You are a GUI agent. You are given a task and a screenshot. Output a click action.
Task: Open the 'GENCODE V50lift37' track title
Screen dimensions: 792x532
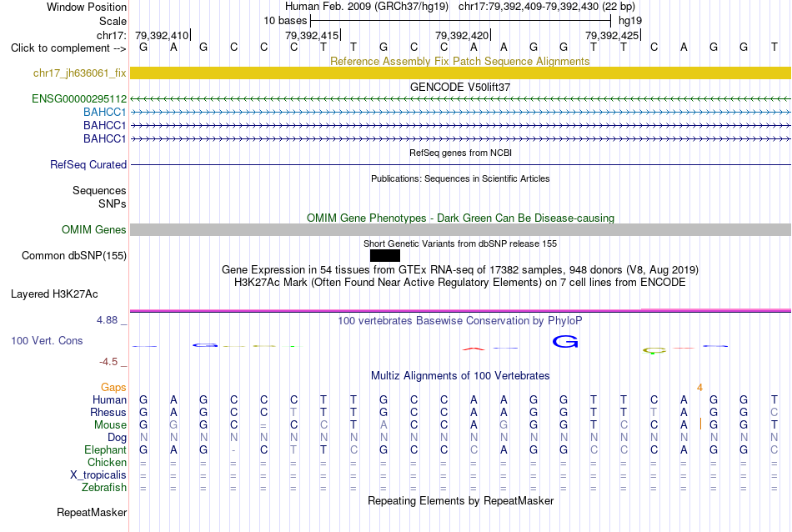(459, 87)
